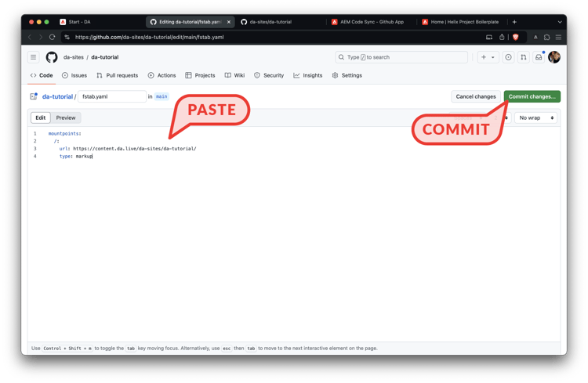Screen dimensions: 588x383
Task: Click the browser forward arrow
Action: coord(41,37)
